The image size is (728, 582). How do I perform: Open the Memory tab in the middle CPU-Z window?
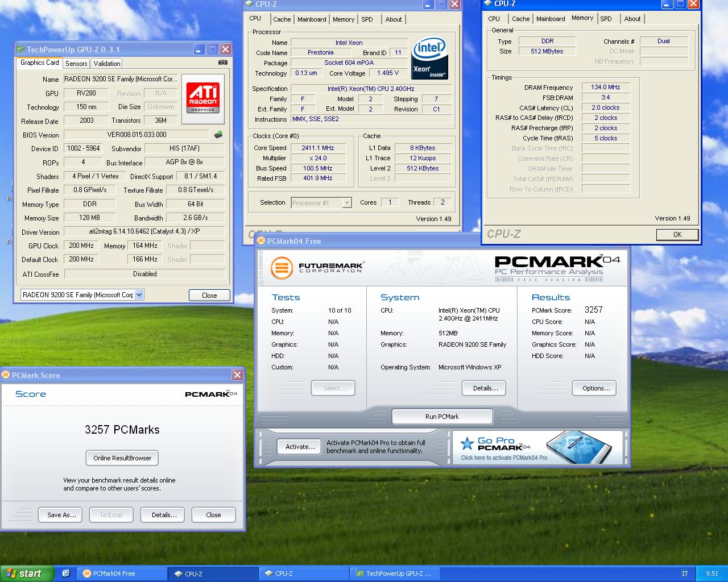point(344,19)
